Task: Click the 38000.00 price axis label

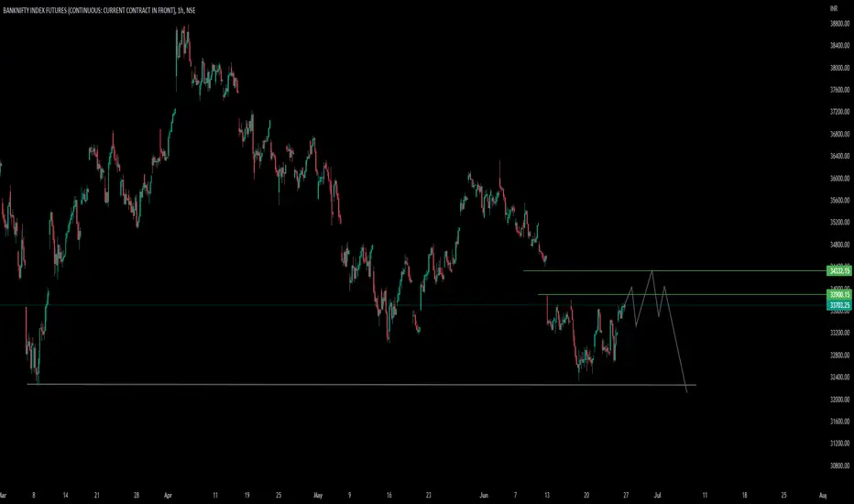Action: click(839, 68)
